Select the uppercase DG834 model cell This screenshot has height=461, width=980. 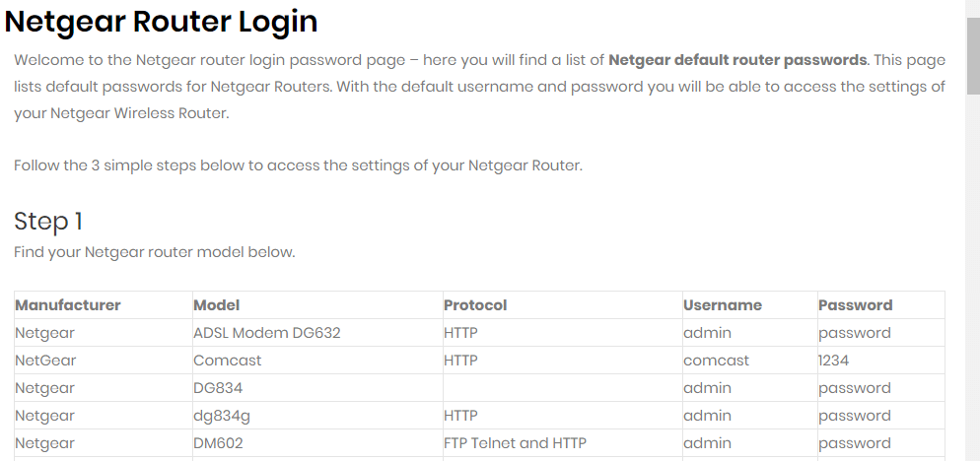tap(218, 388)
